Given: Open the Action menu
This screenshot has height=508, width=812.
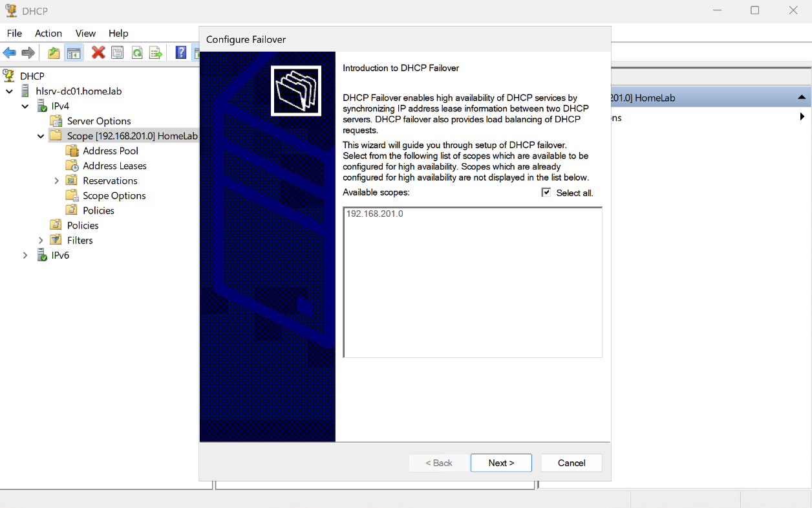Looking at the screenshot, I should [x=48, y=33].
